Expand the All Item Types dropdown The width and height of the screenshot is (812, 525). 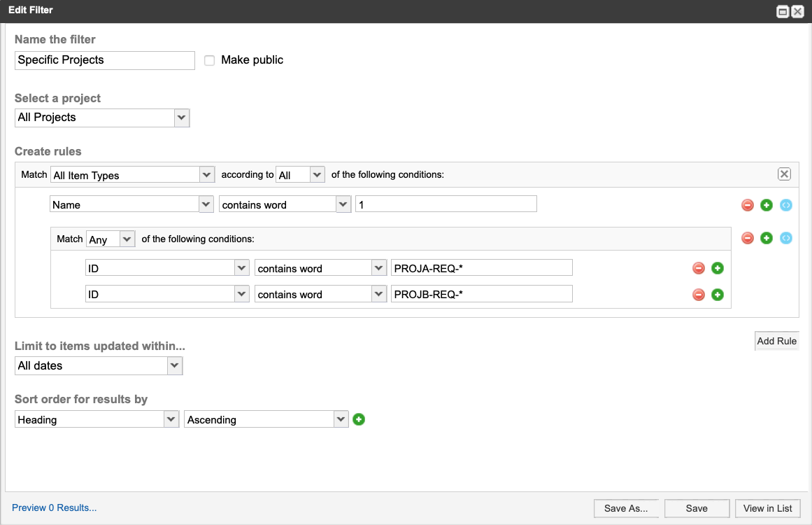click(132, 175)
